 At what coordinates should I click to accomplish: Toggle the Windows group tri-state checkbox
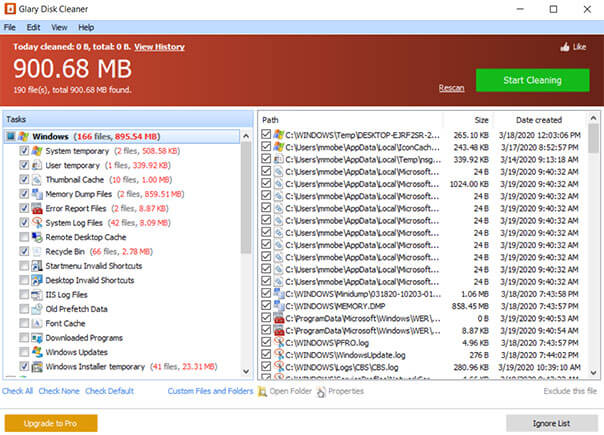pyautogui.click(x=11, y=136)
